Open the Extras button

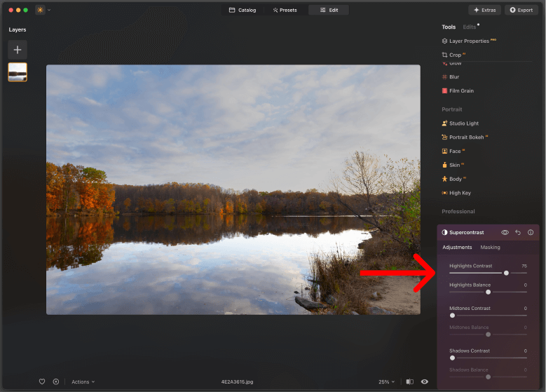[x=485, y=10]
